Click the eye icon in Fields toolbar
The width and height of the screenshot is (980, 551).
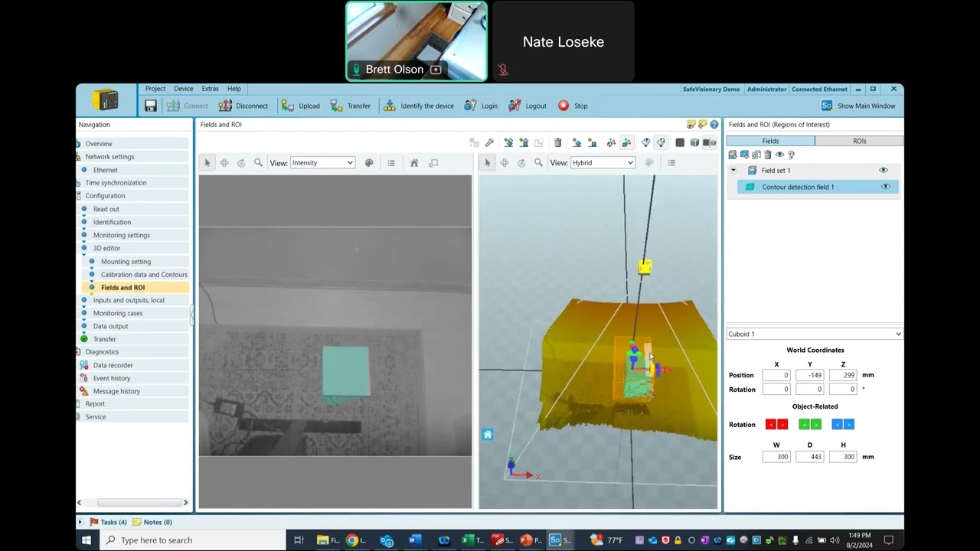point(779,155)
